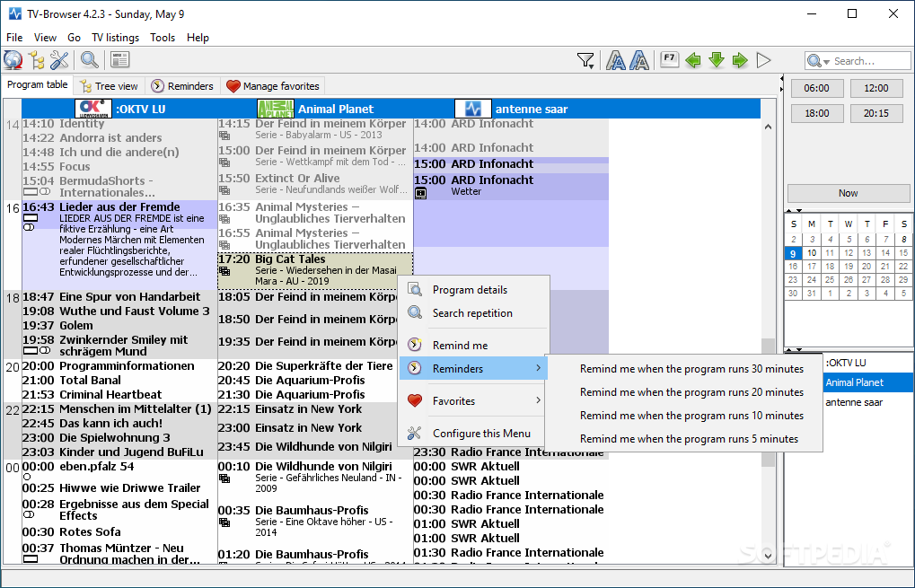Click the :OKTV LU channel logo in header
Screen dimensions: 915x588
coord(92,109)
